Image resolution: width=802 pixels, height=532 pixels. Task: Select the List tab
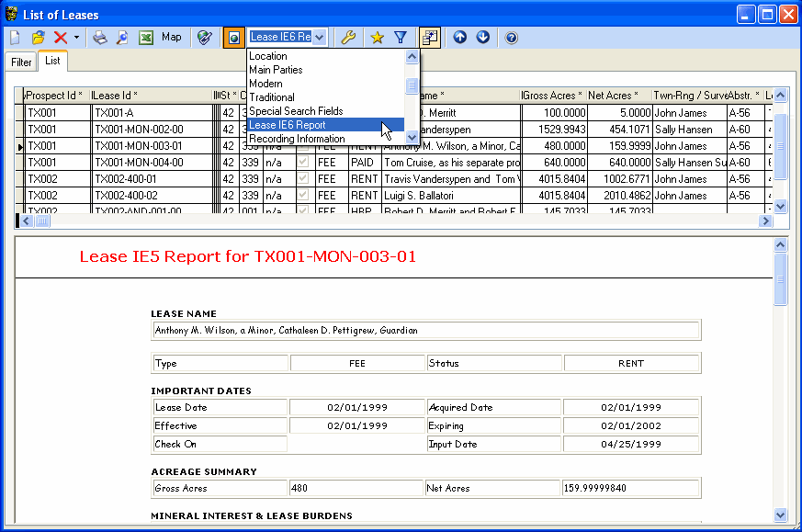pyautogui.click(x=51, y=61)
